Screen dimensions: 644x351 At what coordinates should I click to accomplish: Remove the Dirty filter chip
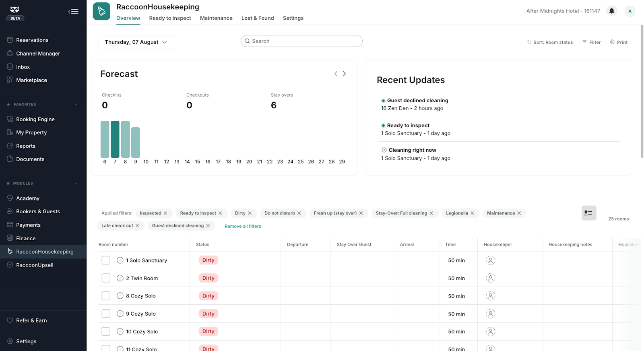tap(250, 213)
